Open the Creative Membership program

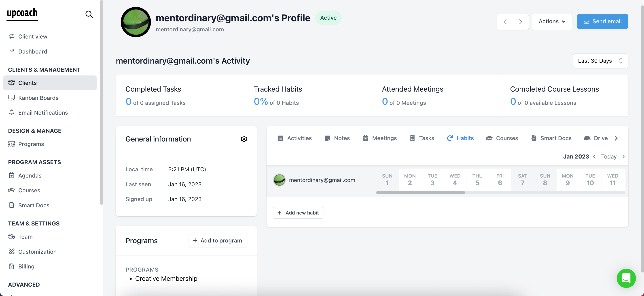(166, 278)
